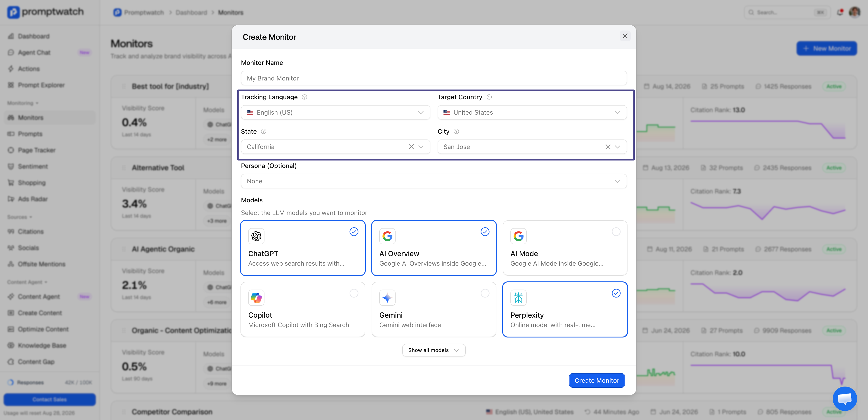The width and height of the screenshot is (868, 420).
Task: Click the AI Overview Google logo icon
Action: [387, 236]
